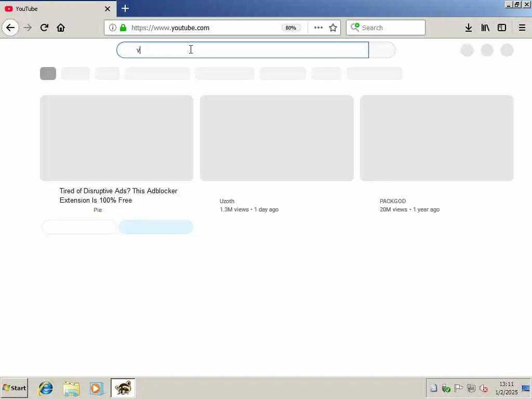Open a new tab with the plus button
This screenshot has width=532, height=399.
[x=125, y=8]
